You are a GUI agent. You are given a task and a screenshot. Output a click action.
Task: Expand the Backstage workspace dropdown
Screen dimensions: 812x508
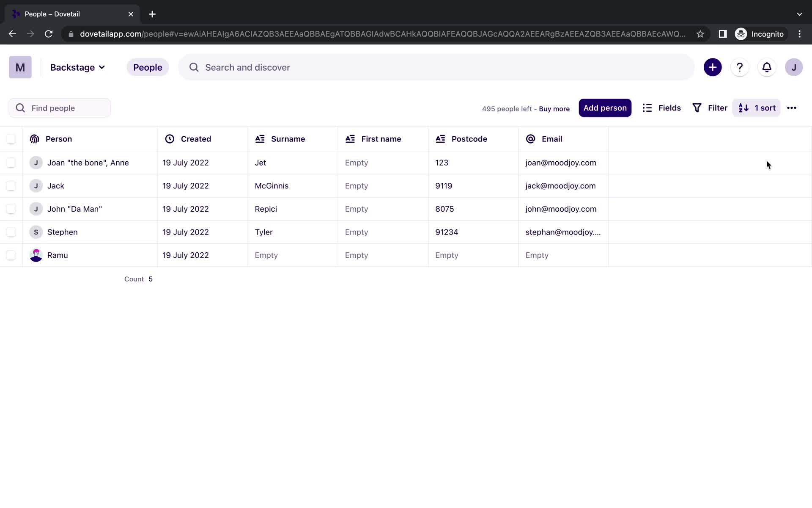[77, 67]
